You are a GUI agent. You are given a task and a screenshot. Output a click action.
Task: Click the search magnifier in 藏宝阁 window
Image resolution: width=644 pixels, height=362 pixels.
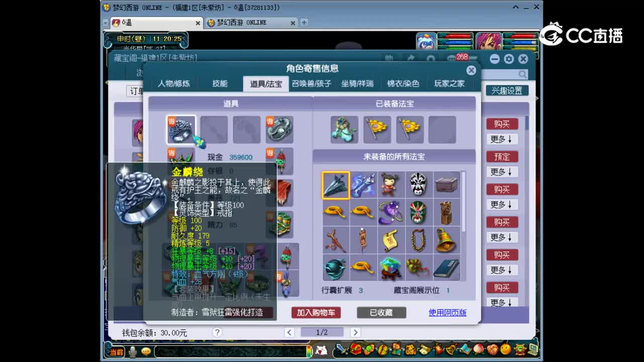click(523, 74)
